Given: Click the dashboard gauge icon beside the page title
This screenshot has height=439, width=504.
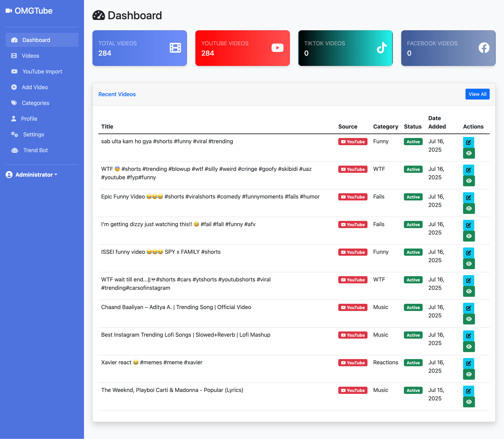Looking at the screenshot, I should tap(99, 15).
